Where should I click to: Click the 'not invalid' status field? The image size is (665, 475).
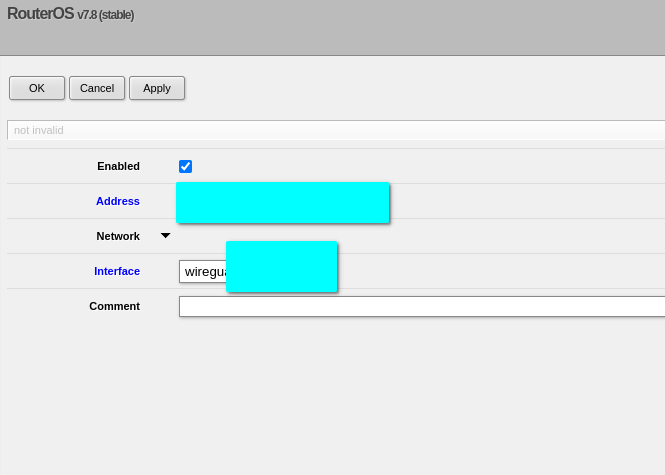(x=335, y=130)
